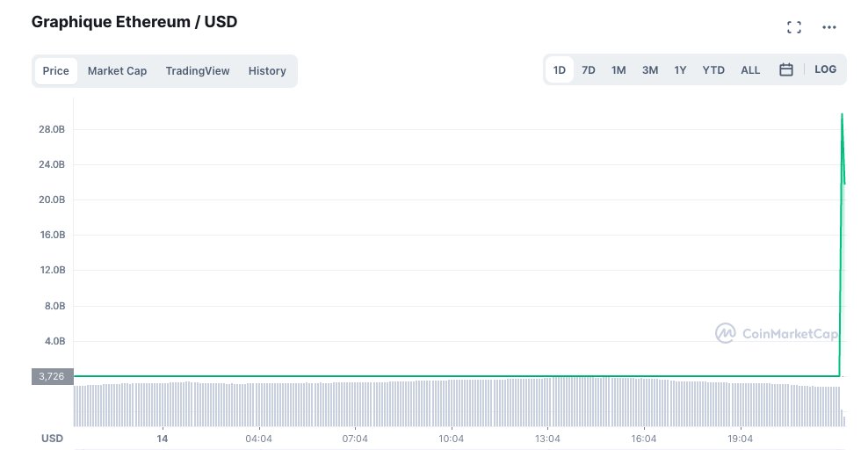Toggle LOG scale on the chart
Viewport: 868px width, 450px height.
(825, 69)
